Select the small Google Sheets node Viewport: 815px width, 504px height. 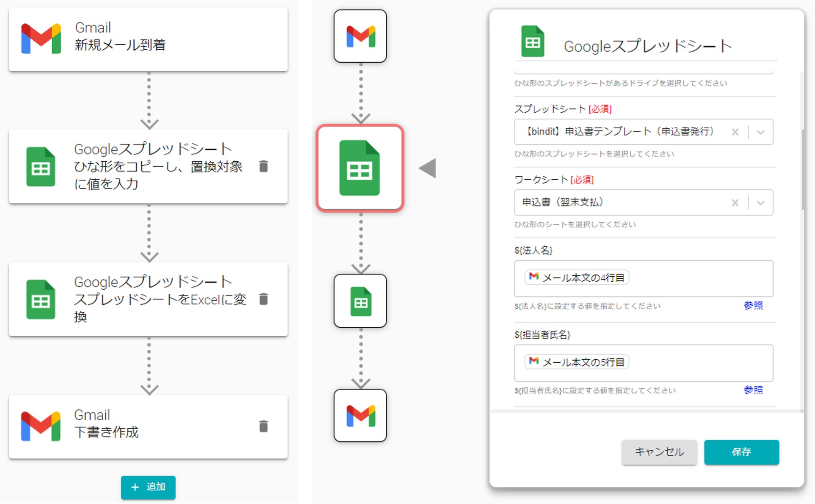pyautogui.click(x=360, y=301)
